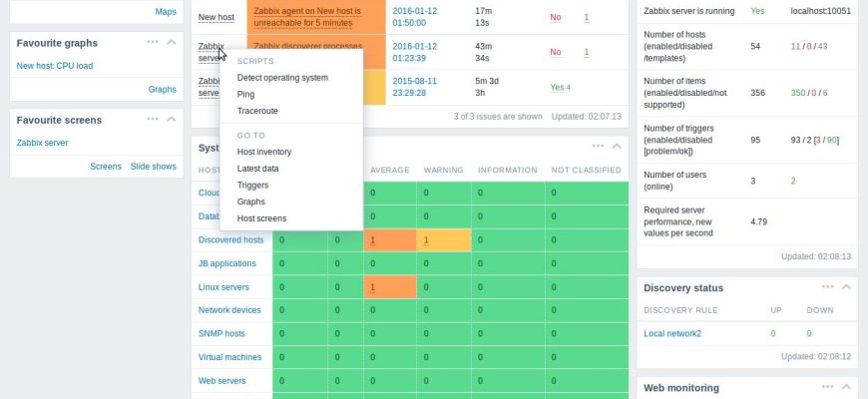Select Ping from the scripts menu
Viewport: 868px width, 399px height.
tap(245, 94)
